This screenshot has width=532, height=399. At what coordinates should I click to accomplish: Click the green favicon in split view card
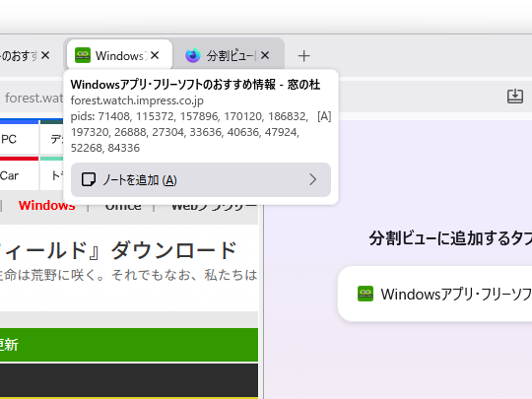(x=366, y=294)
